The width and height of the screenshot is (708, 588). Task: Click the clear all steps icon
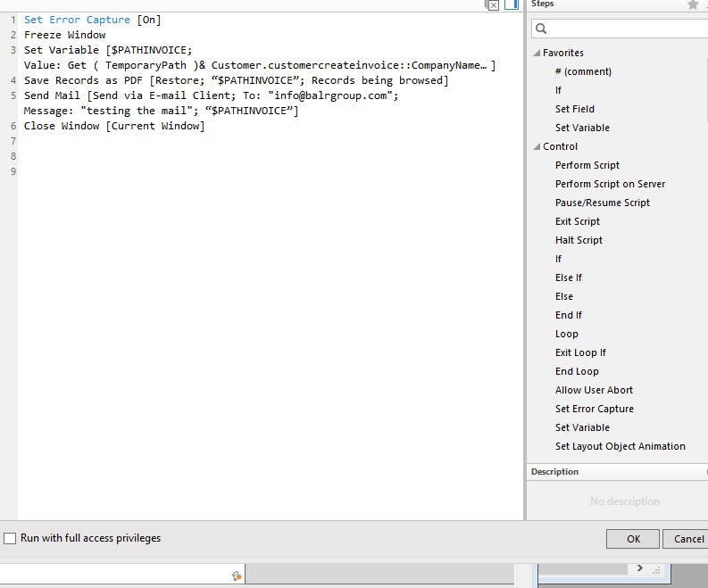point(493,5)
